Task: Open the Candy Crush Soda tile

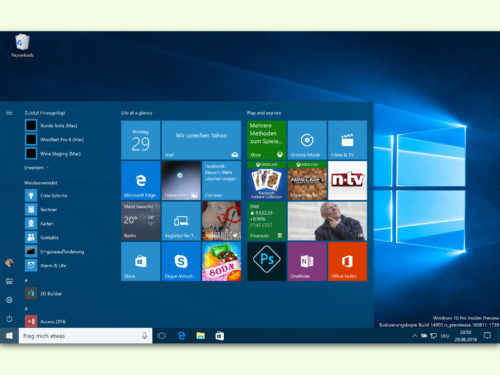Action: click(x=221, y=261)
